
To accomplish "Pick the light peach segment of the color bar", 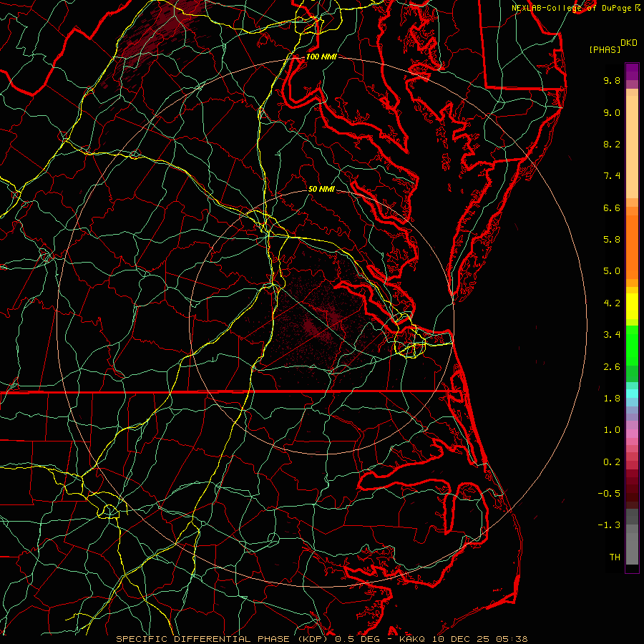I will (x=632, y=147).
